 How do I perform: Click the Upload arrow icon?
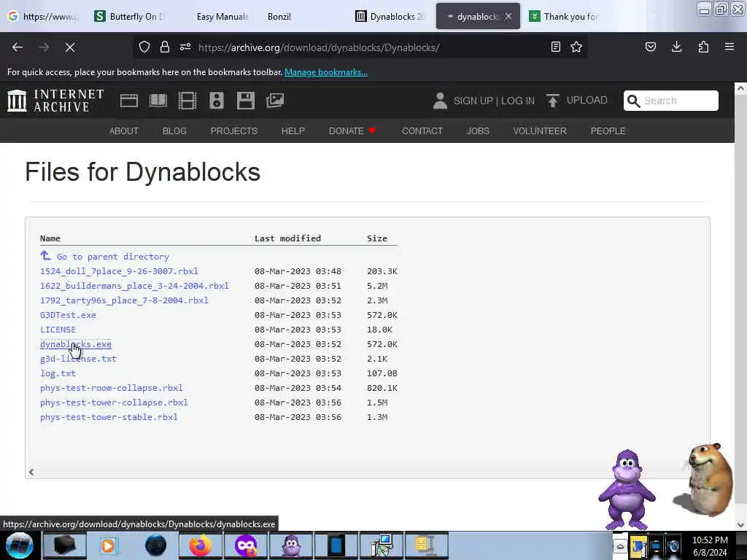tap(553, 101)
